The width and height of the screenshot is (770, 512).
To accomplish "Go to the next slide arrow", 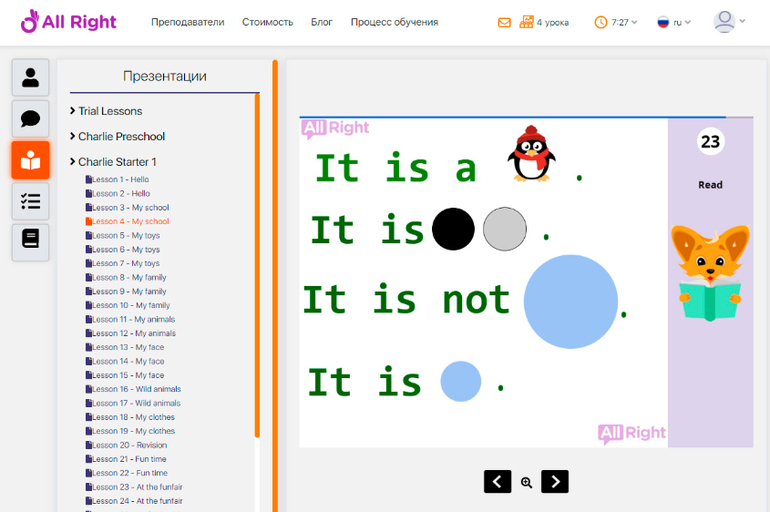I will [555, 481].
